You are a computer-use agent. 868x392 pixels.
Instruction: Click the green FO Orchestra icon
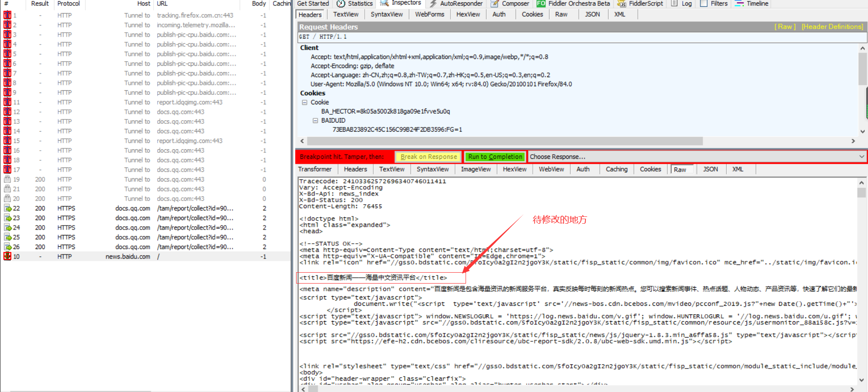(x=541, y=4)
